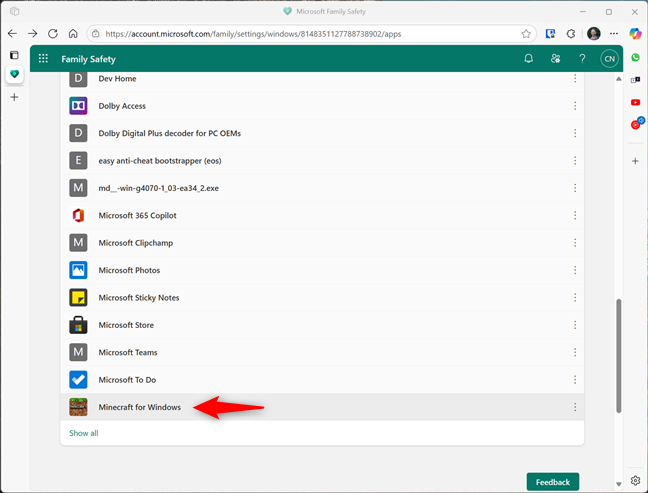Click the Family Safety header title

(x=88, y=59)
